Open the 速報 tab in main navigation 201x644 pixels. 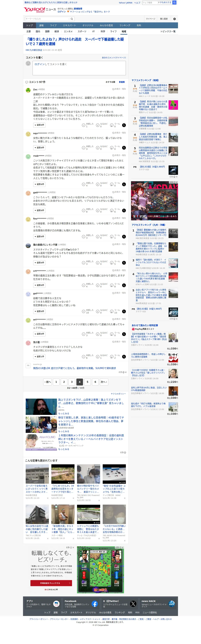pos(41,25)
